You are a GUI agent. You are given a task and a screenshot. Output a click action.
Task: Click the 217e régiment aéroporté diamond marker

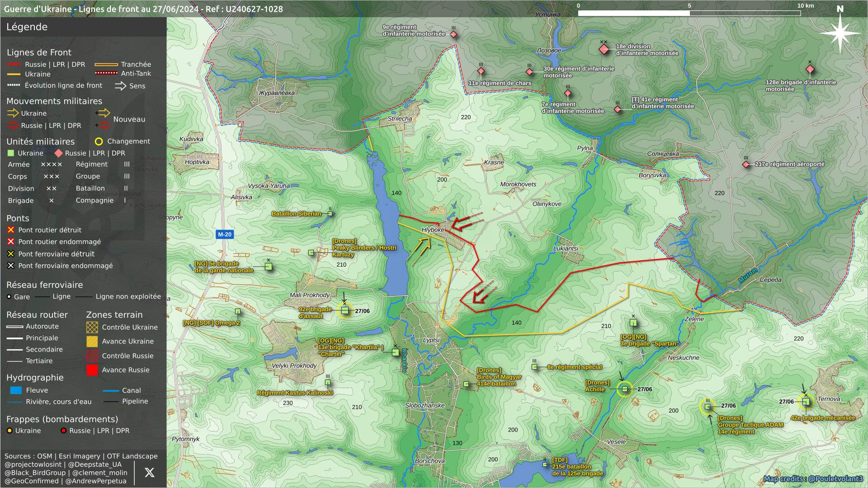[x=746, y=164]
